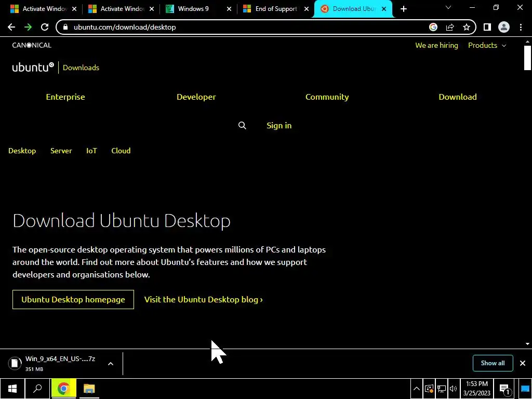Open a new tab with plus button

click(x=403, y=9)
